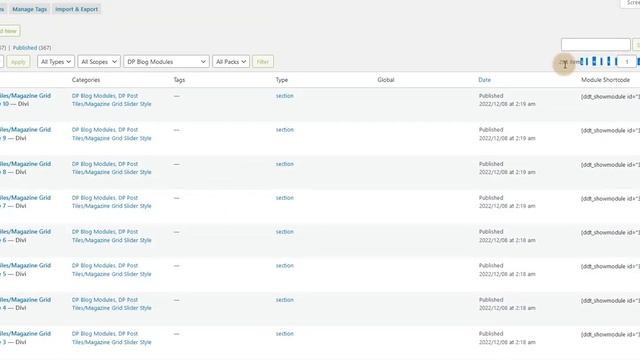
Task: Click the Add New button
Action: point(9,31)
